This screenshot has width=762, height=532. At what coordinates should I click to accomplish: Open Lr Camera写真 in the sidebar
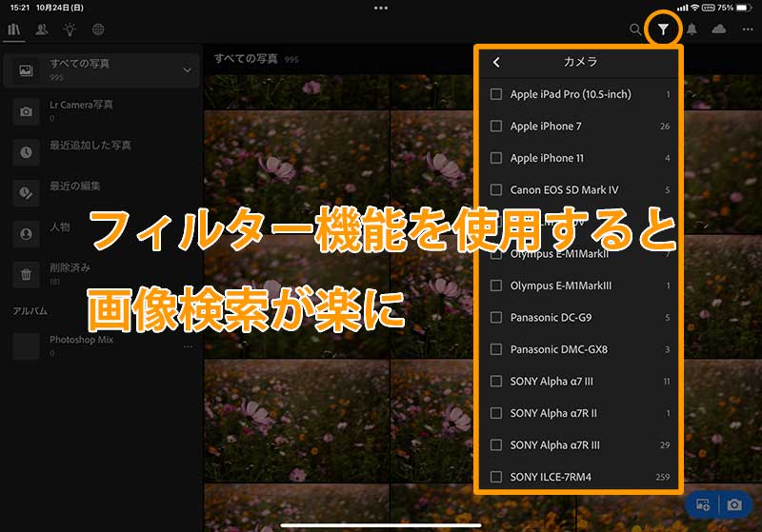tap(101, 111)
